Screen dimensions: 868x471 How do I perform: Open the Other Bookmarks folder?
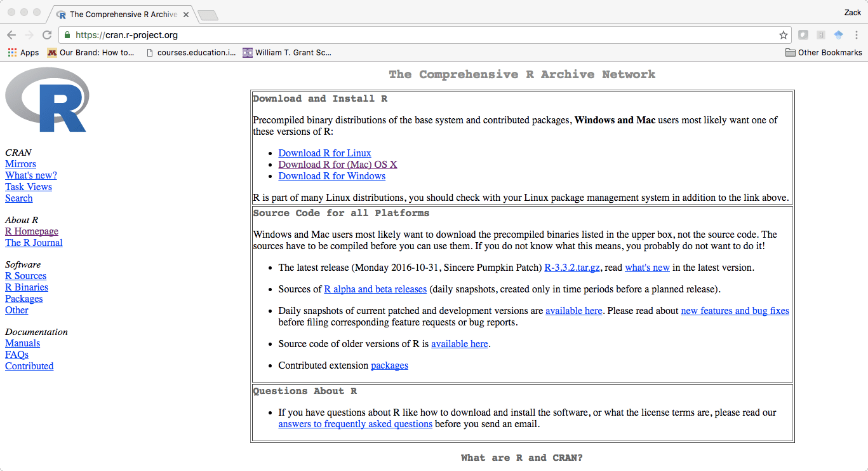[x=824, y=53]
